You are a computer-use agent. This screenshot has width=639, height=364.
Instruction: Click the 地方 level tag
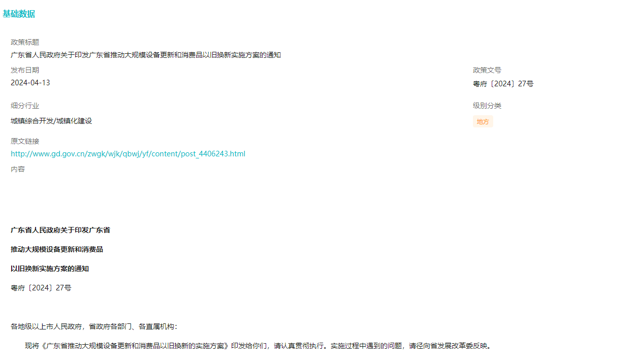click(483, 122)
